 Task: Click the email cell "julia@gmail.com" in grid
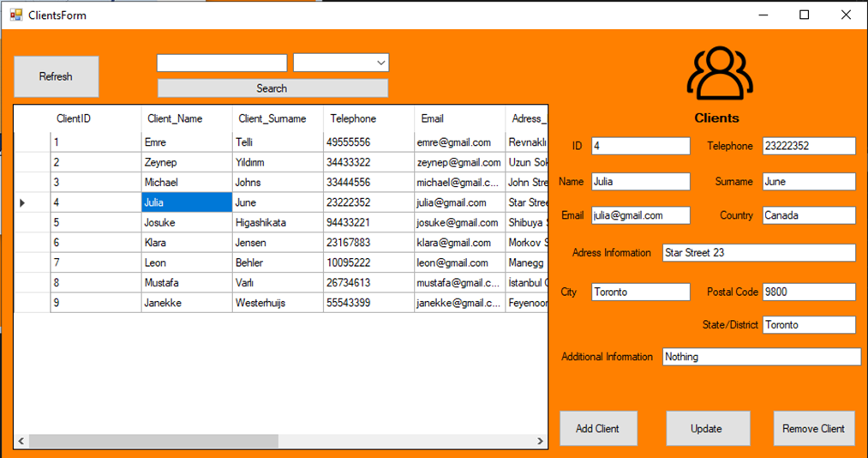[x=459, y=202]
